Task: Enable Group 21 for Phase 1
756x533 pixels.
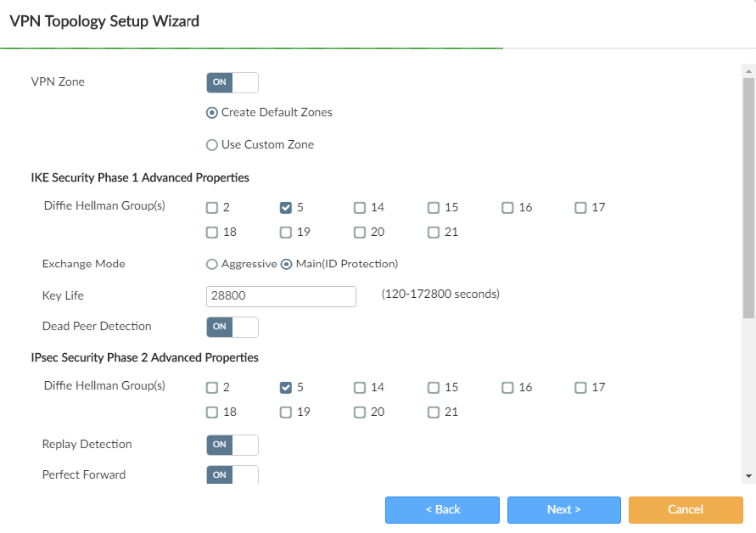Action: click(434, 232)
